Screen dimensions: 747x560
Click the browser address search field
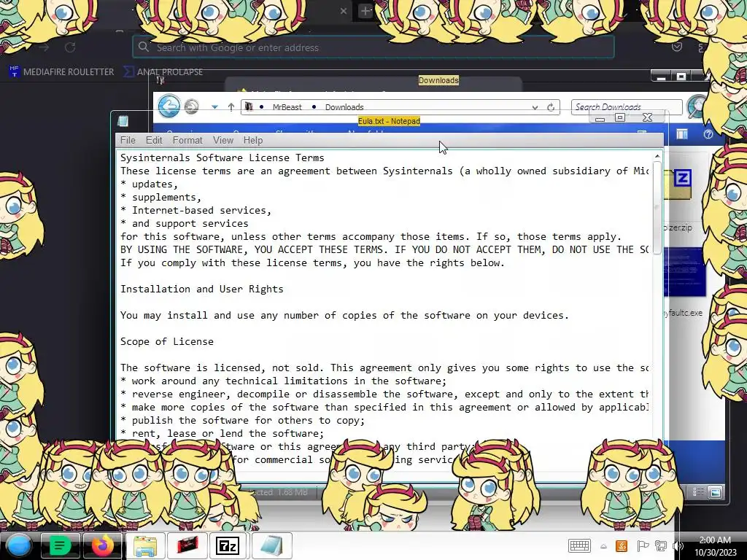pos(373,47)
